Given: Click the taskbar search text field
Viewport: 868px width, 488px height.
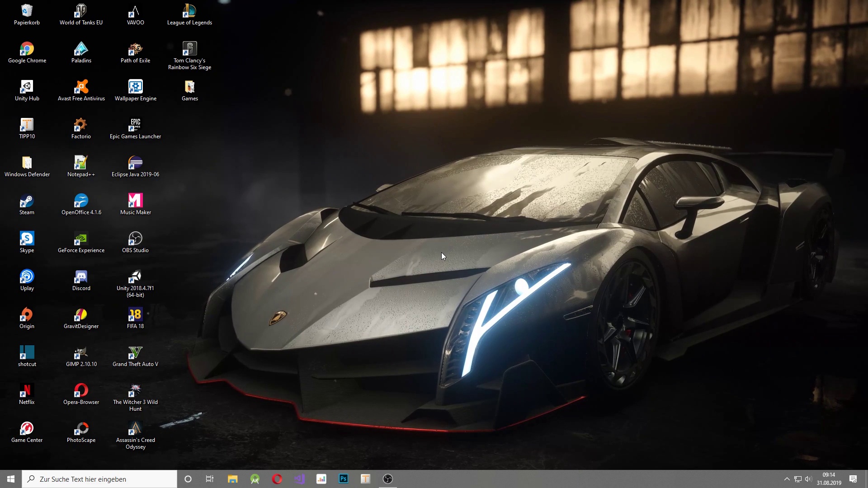Looking at the screenshot, I should click(x=99, y=479).
